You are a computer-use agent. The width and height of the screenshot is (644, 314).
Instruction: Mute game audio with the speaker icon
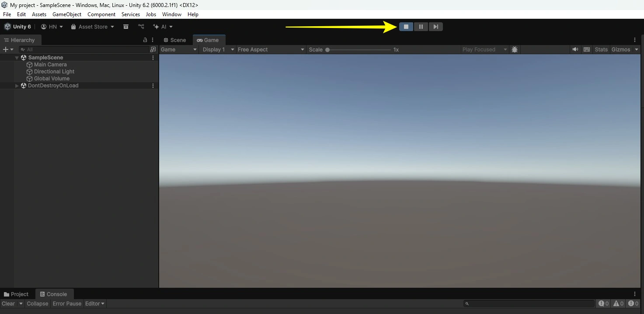pyautogui.click(x=575, y=49)
